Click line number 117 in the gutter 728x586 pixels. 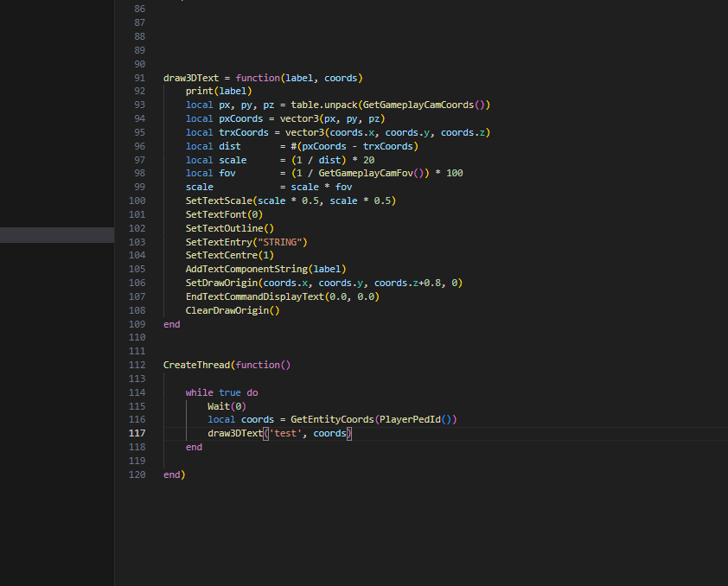[137, 433]
